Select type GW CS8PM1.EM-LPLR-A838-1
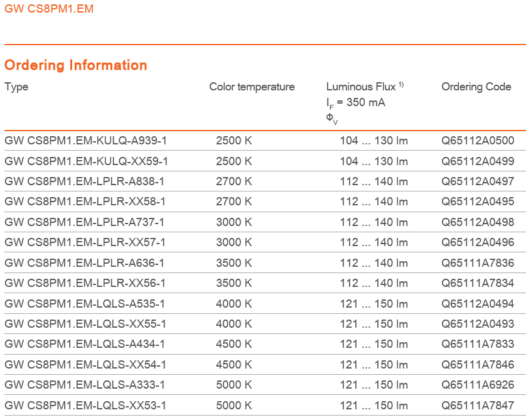This screenshot has width=526, height=420. coord(84,181)
